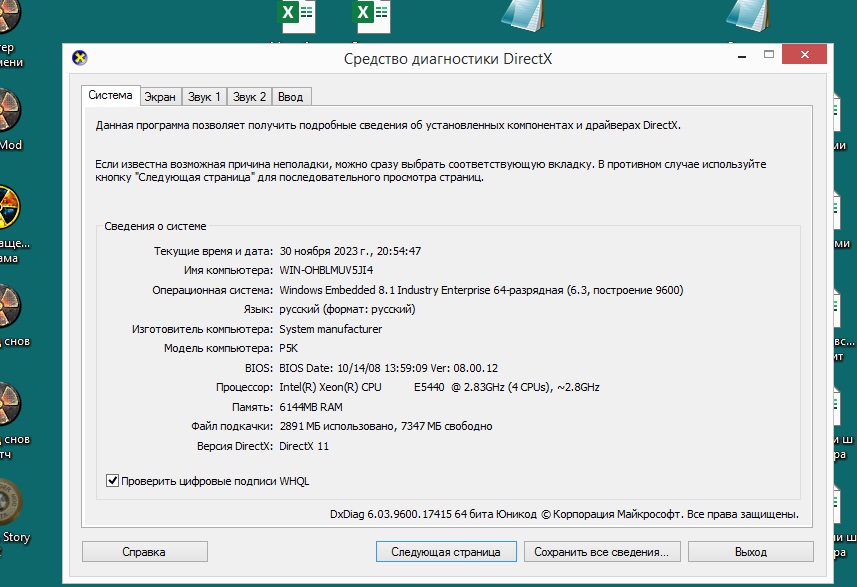This screenshot has height=587, width=857.
Task: Click the Версия DirectX: label
Action: [x=234, y=446]
